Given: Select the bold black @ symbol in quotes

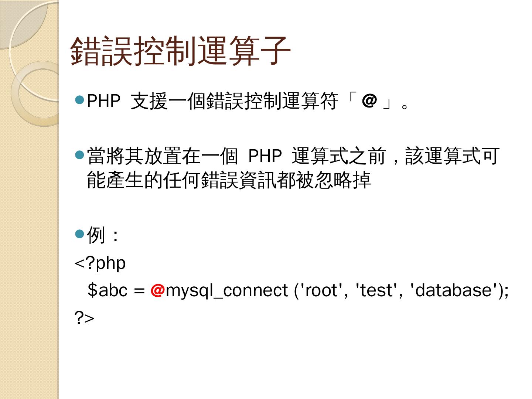Looking at the screenshot, I should click(369, 100).
